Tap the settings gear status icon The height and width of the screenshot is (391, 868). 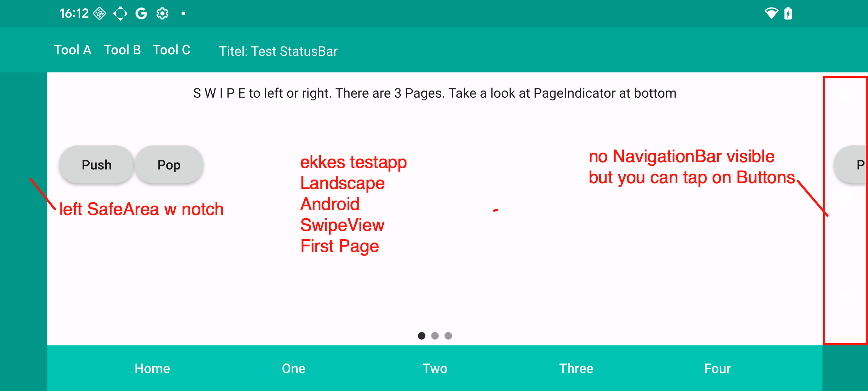pos(162,14)
